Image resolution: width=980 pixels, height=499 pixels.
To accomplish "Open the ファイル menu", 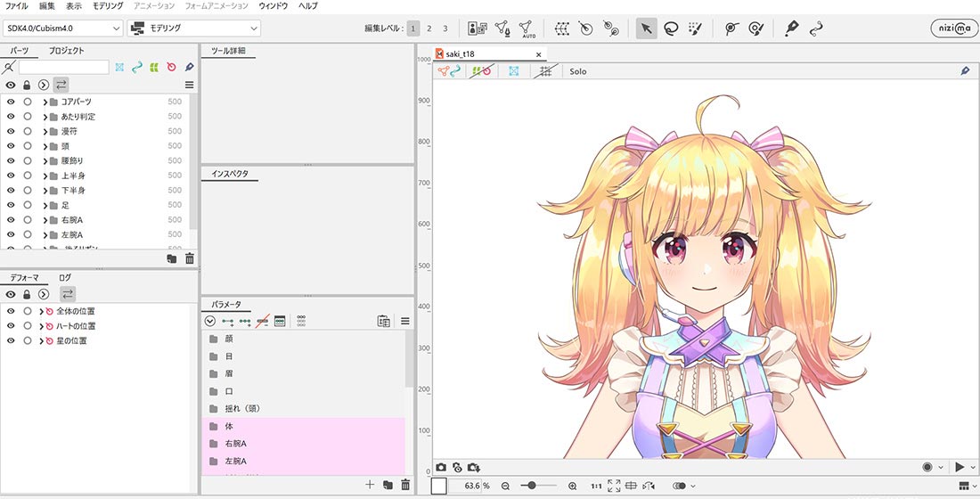I will [16, 5].
